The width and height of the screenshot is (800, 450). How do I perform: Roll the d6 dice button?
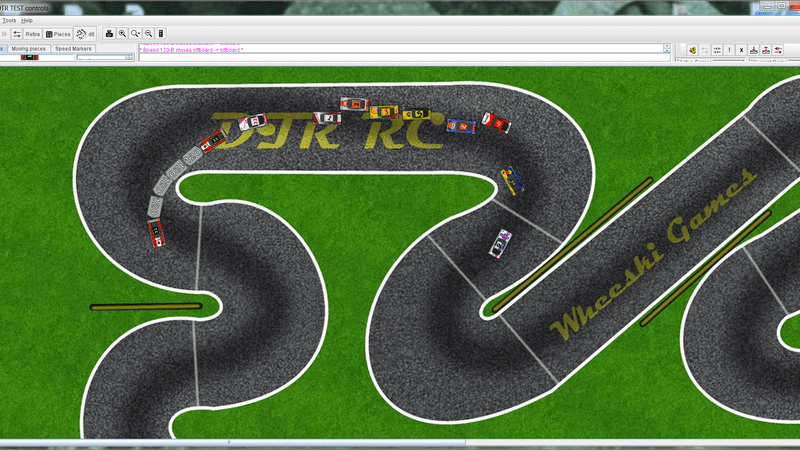[x=85, y=34]
